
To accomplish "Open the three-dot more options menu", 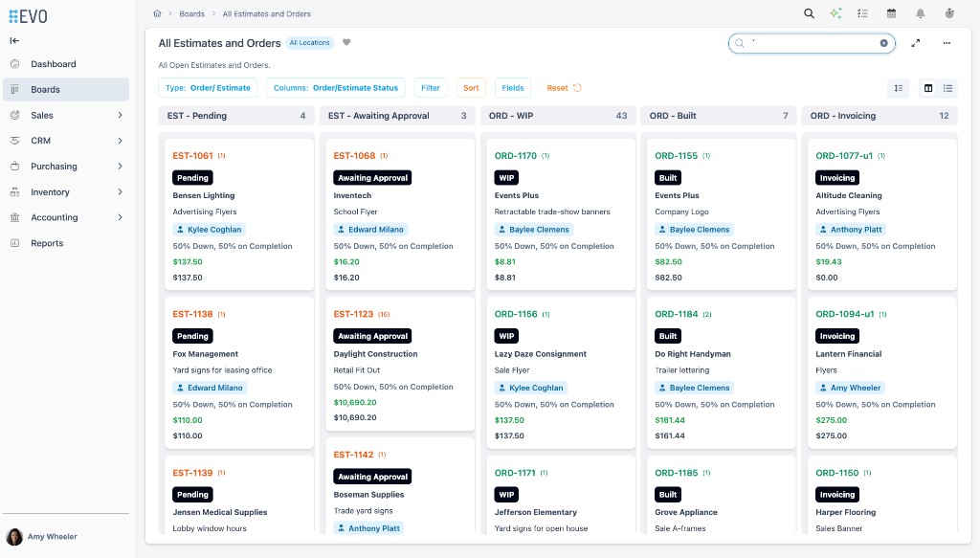I will 947,43.
